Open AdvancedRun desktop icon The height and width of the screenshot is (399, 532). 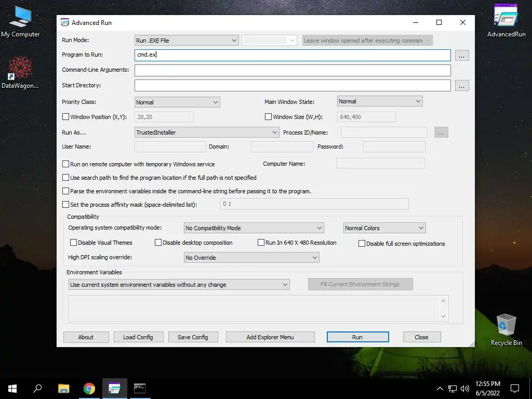tap(506, 20)
